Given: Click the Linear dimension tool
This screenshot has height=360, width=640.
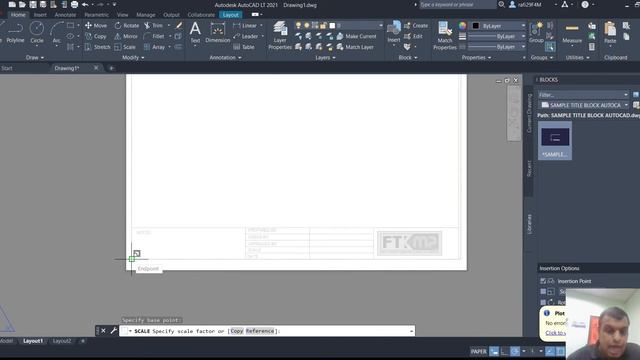Looking at the screenshot, I should 245,25.
